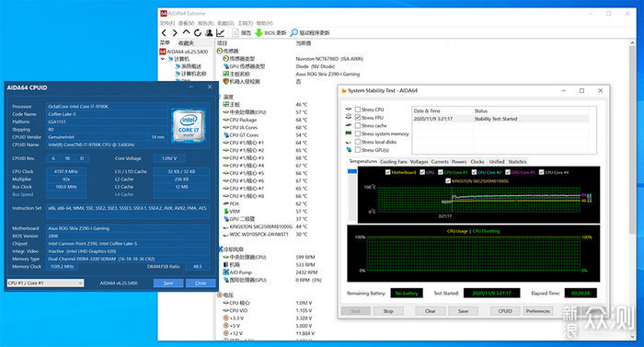
Task: Select the AIO Pump 2432 RPM row
Action: point(270,272)
